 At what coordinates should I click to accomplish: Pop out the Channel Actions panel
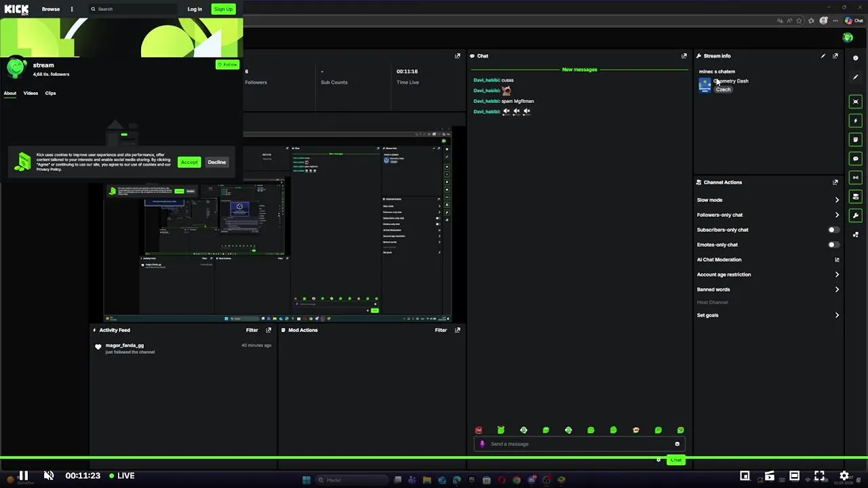click(835, 182)
